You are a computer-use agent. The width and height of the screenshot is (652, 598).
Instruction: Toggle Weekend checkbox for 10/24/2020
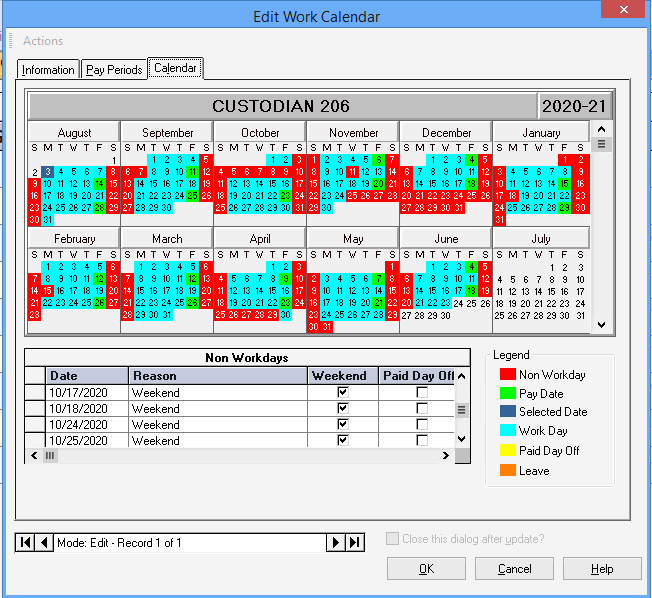343,424
